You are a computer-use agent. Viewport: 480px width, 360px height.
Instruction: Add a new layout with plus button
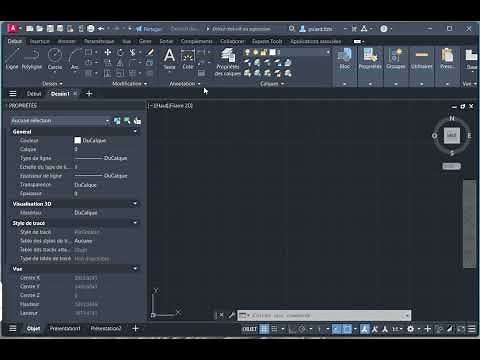135,329
